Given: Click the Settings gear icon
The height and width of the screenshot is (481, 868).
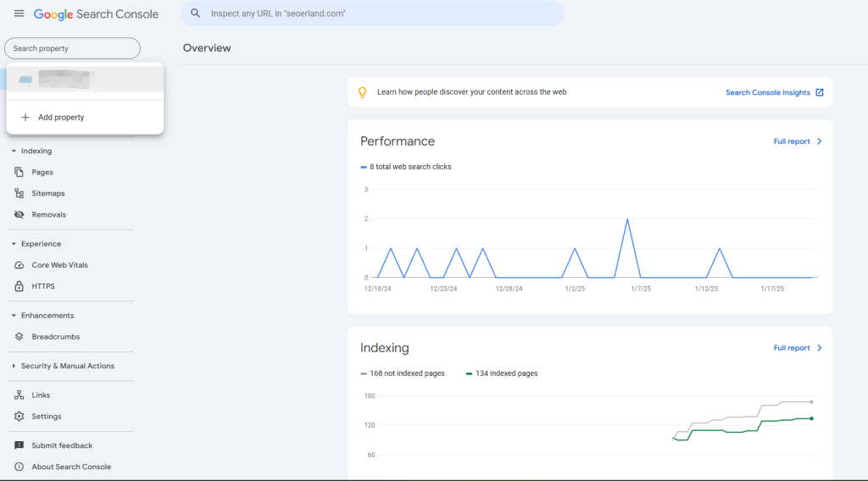Looking at the screenshot, I should [x=19, y=416].
